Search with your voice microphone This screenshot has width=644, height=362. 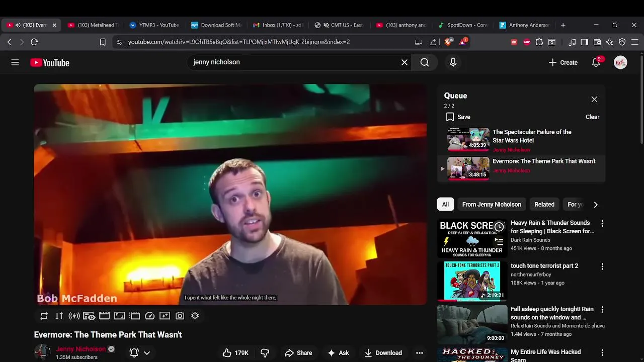(x=453, y=62)
